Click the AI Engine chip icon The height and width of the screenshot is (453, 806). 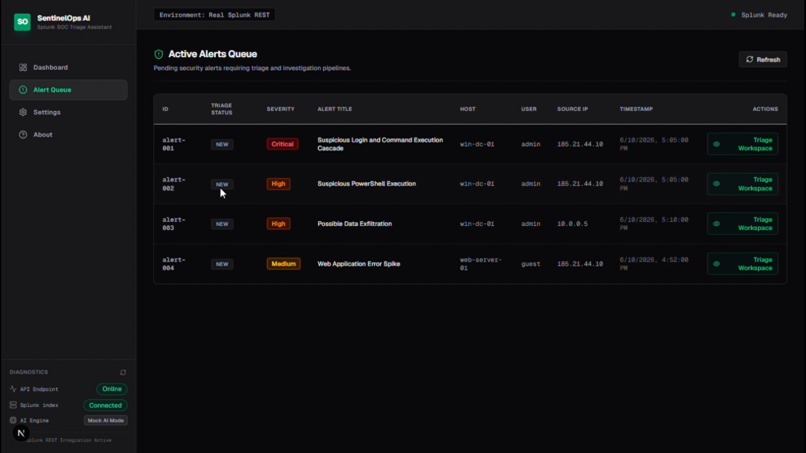pos(13,421)
